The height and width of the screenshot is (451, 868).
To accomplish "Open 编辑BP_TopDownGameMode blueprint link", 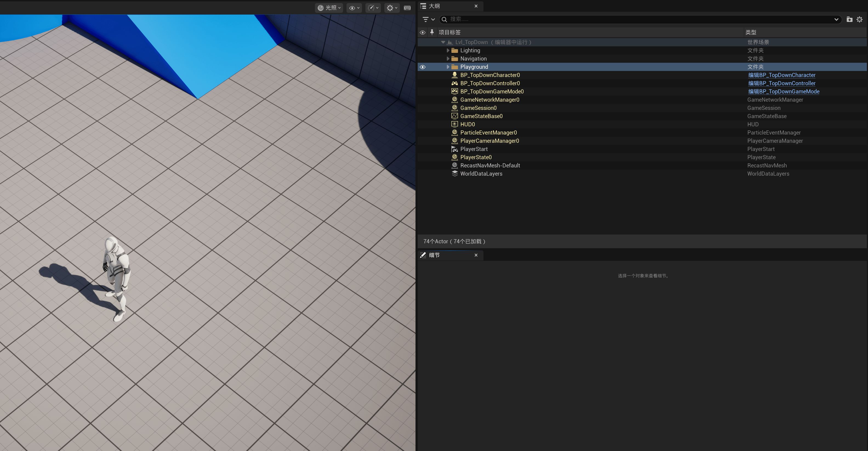I will [x=784, y=92].
